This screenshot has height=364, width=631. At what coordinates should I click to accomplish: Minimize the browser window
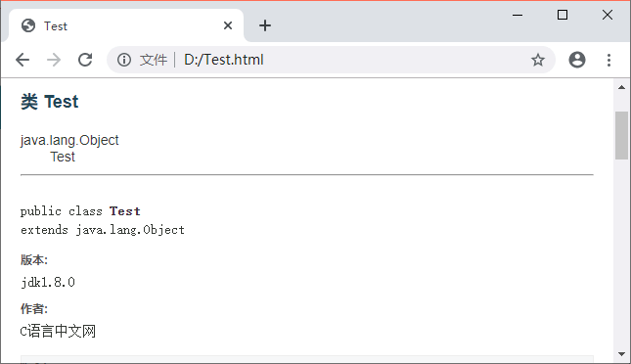tap(518, 15)
